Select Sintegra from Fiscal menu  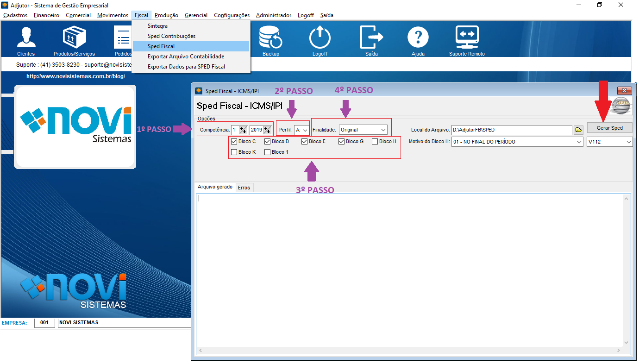[191, 26]
